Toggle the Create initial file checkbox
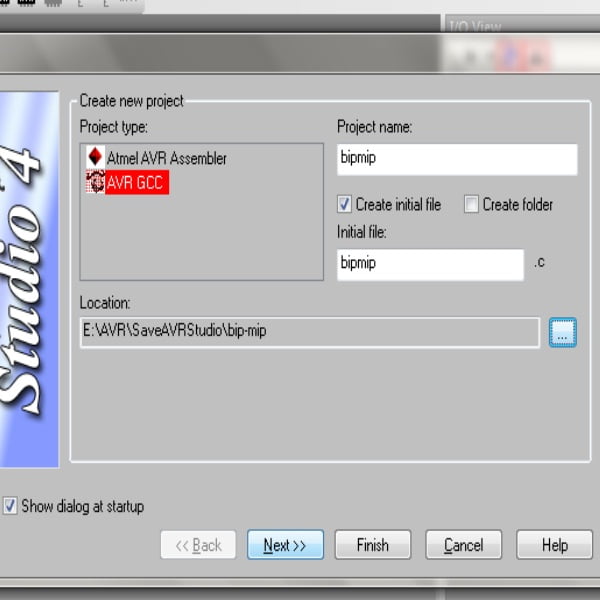 pos(344,204)
